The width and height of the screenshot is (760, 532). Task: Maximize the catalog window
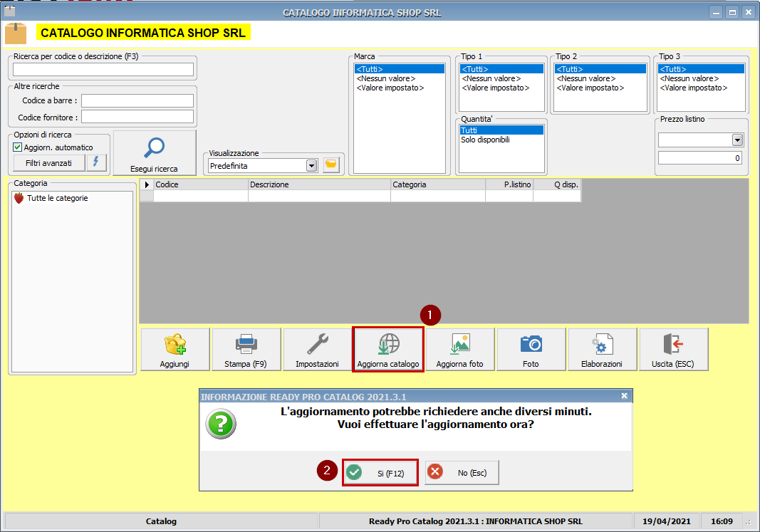[732, 13]
